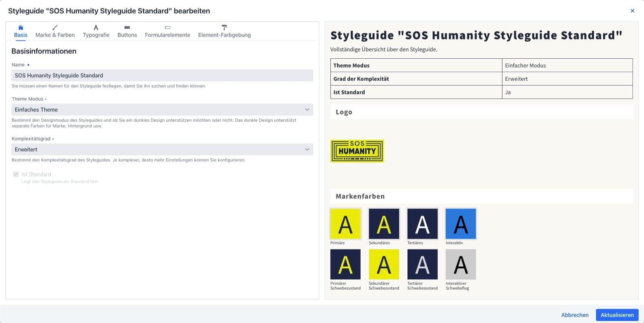Click the chevron of Einfaches Theme select

click(307, 110)
